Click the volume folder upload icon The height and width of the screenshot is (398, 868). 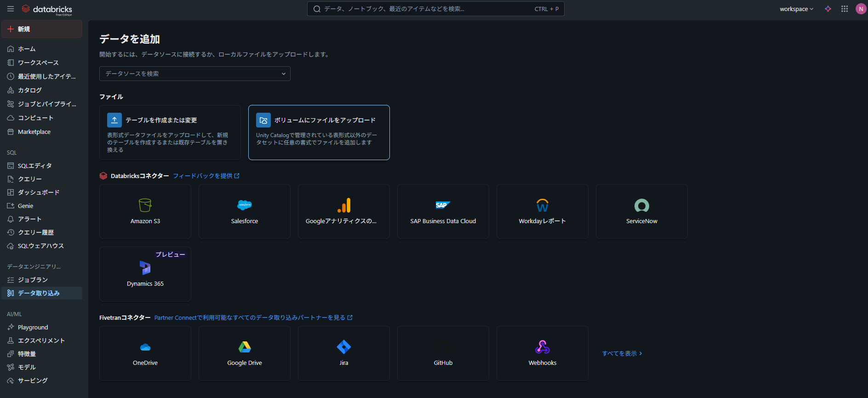tap(263, 120)
